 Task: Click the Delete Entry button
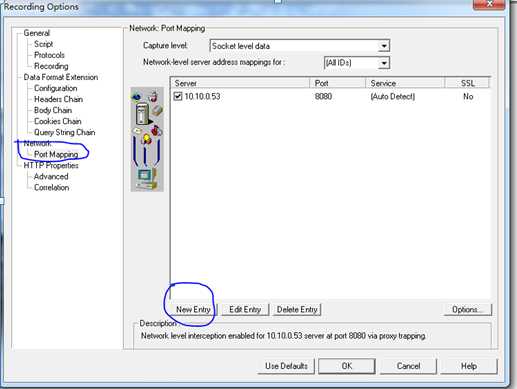(x=297, y=309)
